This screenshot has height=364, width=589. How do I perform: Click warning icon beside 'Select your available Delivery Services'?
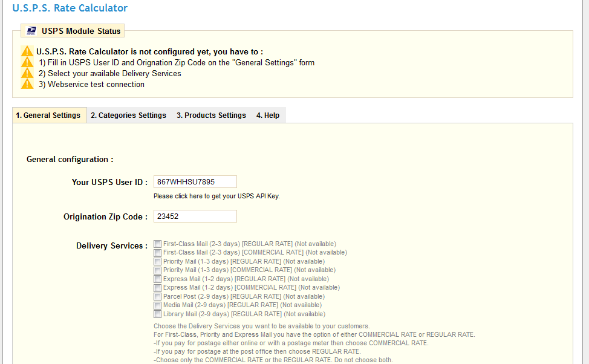click(27, 73)
